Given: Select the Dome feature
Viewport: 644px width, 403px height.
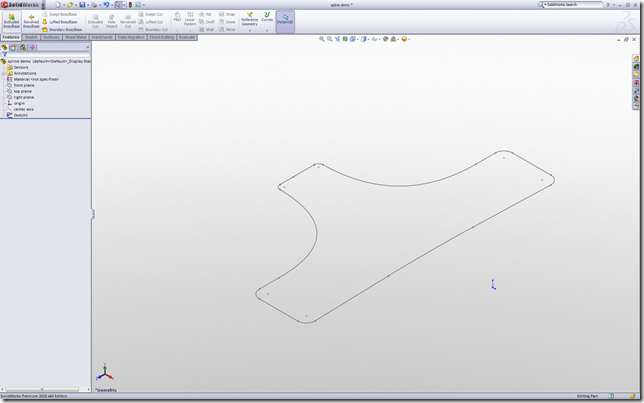Looking at the screenshot, I should [227, 22].
